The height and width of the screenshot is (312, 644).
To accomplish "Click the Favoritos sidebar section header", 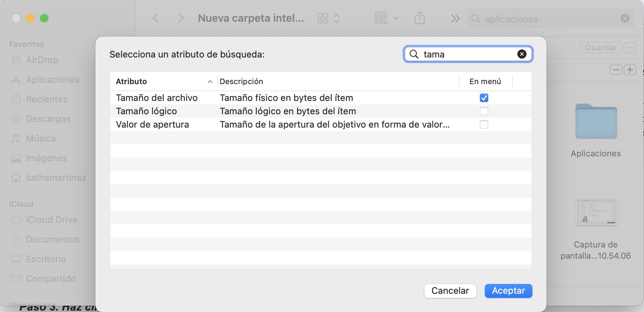I will pos(27,44).
